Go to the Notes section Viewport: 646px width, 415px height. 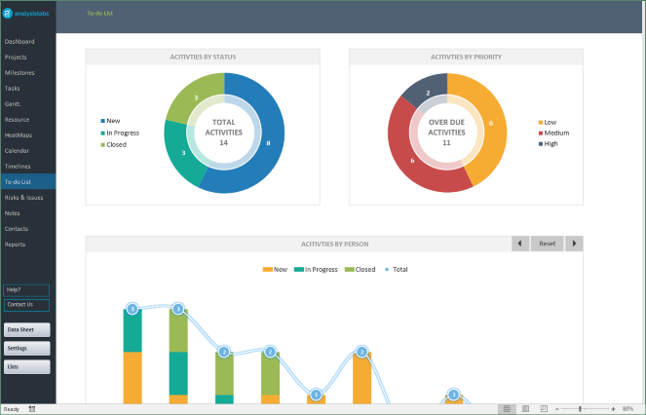click(12, 213)
